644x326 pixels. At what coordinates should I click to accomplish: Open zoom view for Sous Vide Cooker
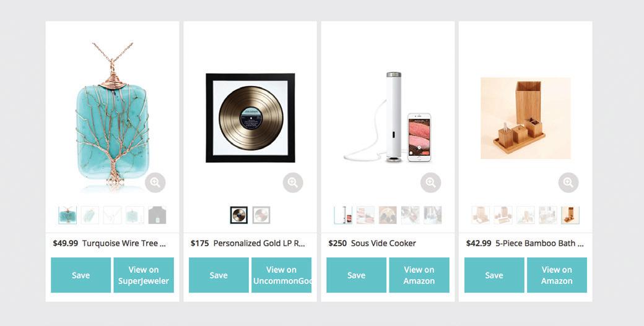[430, 182]
